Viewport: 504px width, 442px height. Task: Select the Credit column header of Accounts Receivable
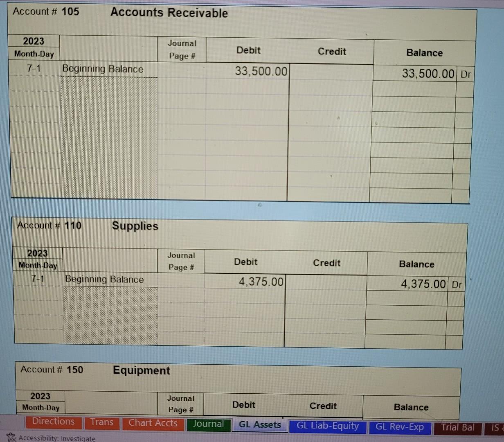click(332, 52)
